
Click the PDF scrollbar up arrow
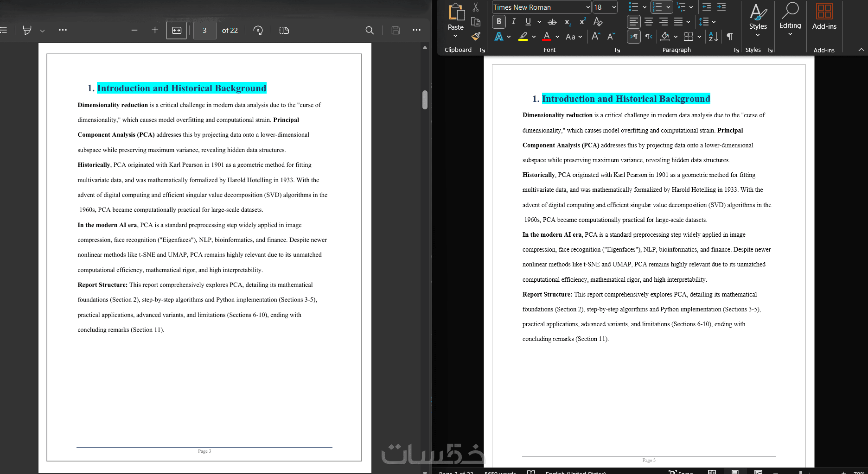[x=425, y=47]
